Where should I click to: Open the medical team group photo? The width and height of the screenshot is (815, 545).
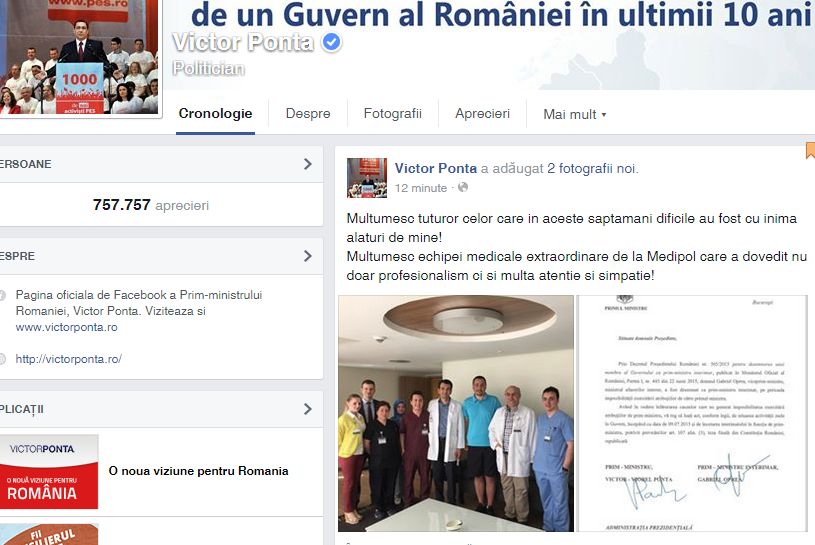456,414
